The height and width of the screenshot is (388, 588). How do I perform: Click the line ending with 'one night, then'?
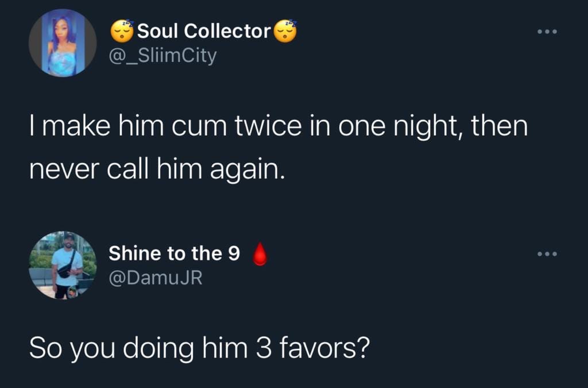click(278, 126)
